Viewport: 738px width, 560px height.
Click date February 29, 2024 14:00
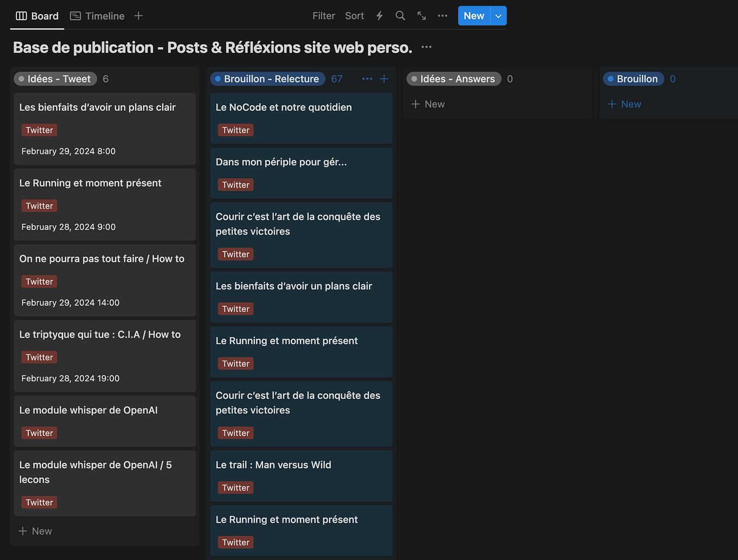click(x=71, y=303)
